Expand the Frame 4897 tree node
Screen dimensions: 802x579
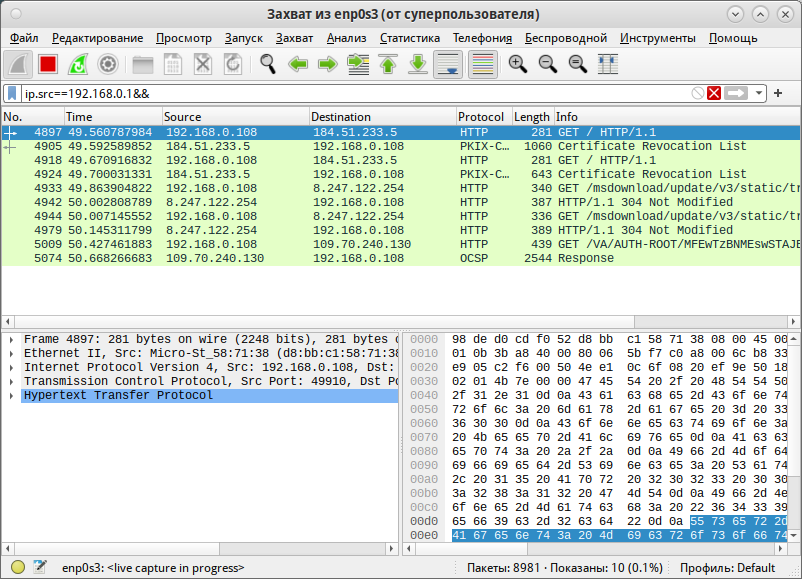click(11, 339)
